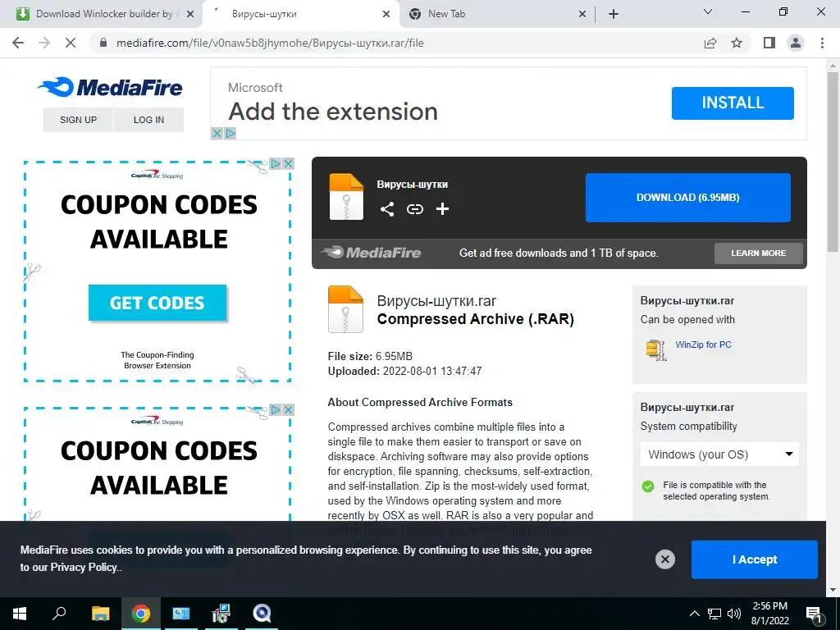Dismiss cookie notice with round X

[664, 559]
